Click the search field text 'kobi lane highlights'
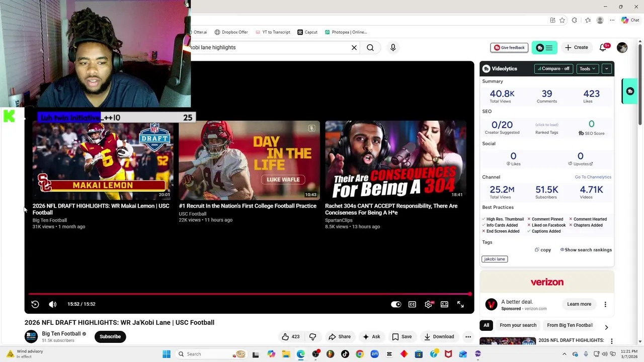Viewport: 644px width, 362px height. click(213, 47)
